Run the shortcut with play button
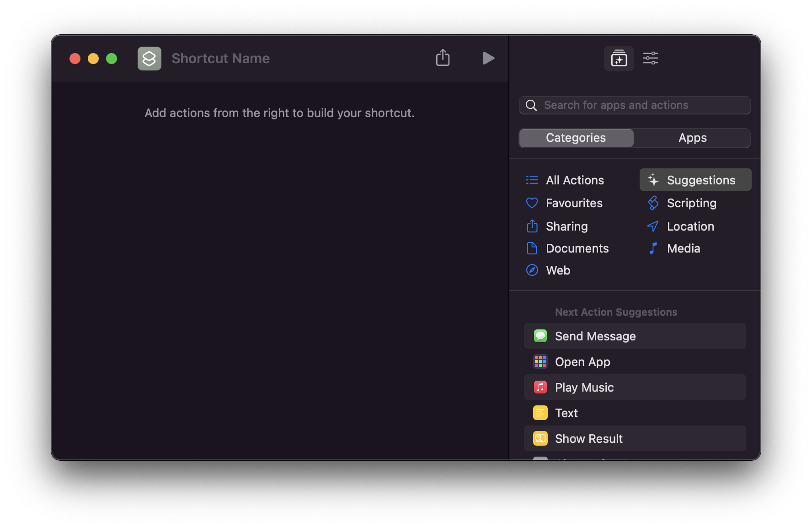 pos(488,58)
